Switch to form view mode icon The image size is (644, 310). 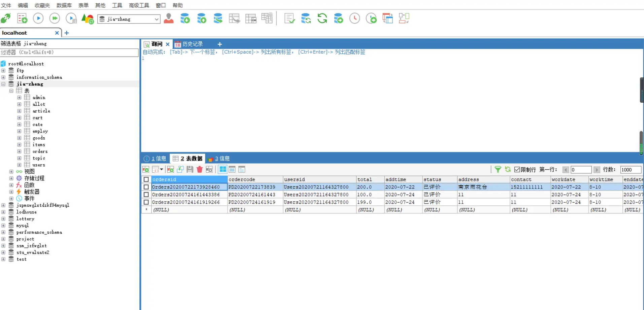click(232, 169)
